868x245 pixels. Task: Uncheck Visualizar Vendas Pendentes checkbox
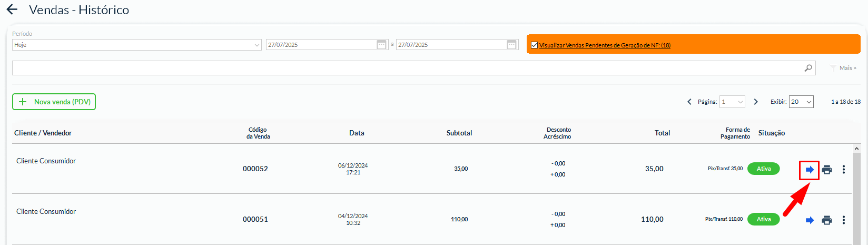534,45
